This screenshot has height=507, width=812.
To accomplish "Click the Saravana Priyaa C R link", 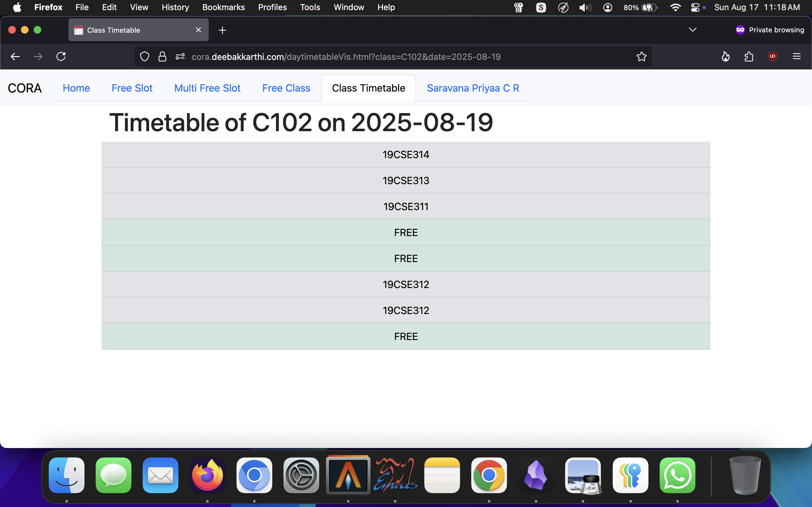I will coord(473,88).
